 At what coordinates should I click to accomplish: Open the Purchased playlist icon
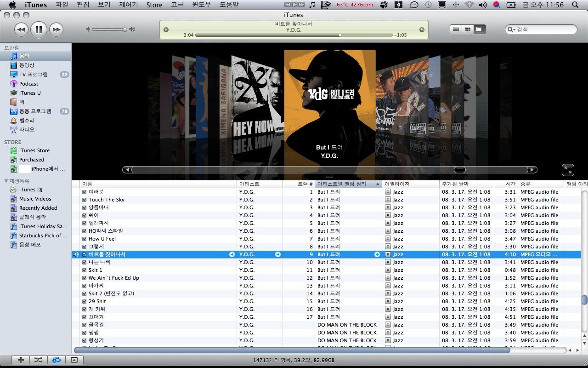click(x=14, y=160)
